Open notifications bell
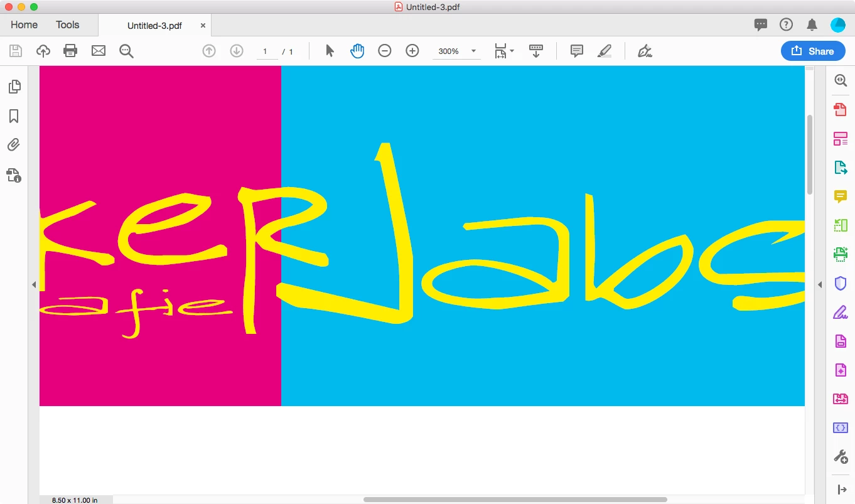Image resolution: width=855 pixels, height=504 pixels. [x=812, y=25]
